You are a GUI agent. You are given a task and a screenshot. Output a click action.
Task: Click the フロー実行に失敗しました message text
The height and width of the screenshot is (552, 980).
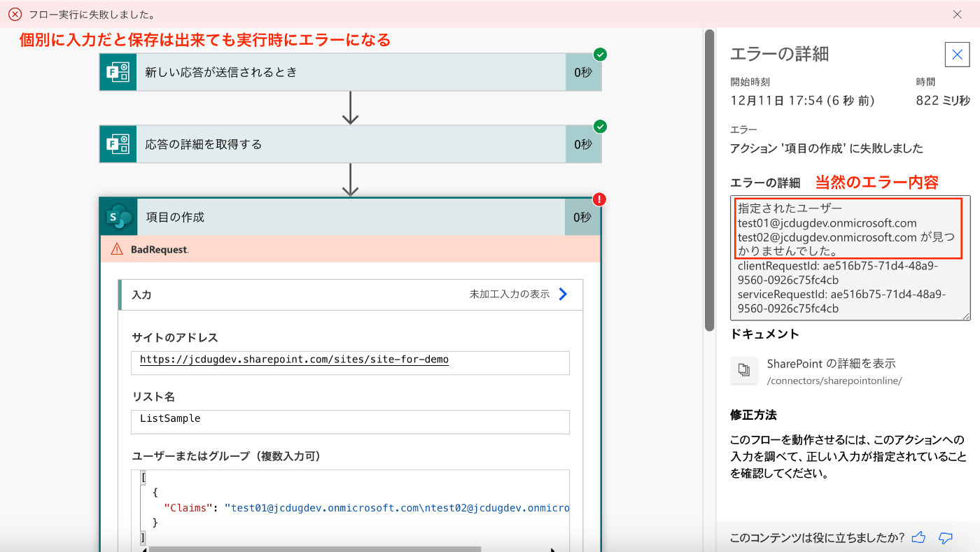pos(92,14)
